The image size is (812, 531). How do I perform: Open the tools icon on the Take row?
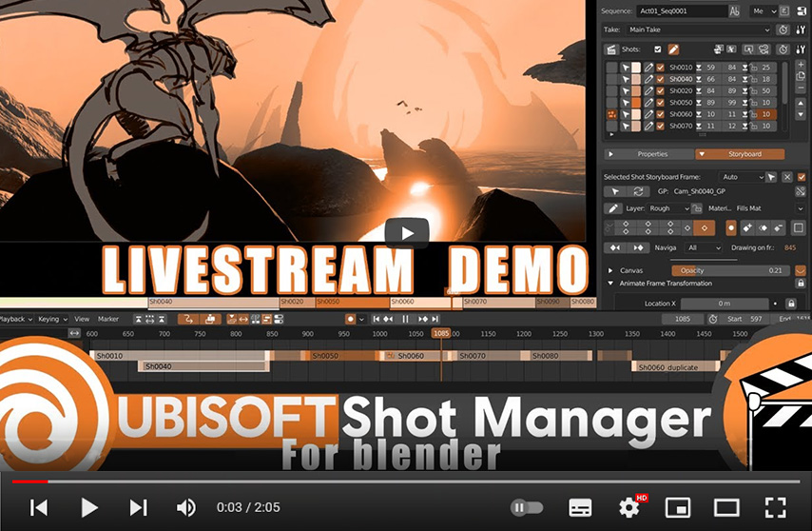[801, 29]
